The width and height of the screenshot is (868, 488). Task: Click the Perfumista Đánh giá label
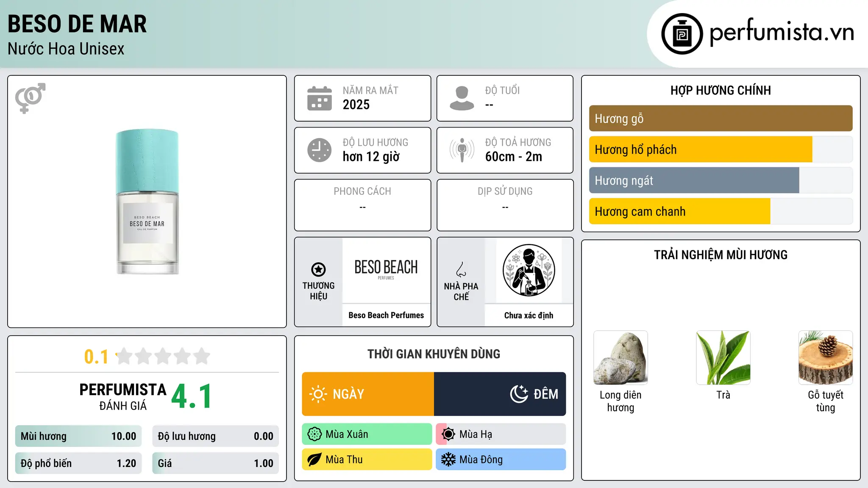pos(123,396)
